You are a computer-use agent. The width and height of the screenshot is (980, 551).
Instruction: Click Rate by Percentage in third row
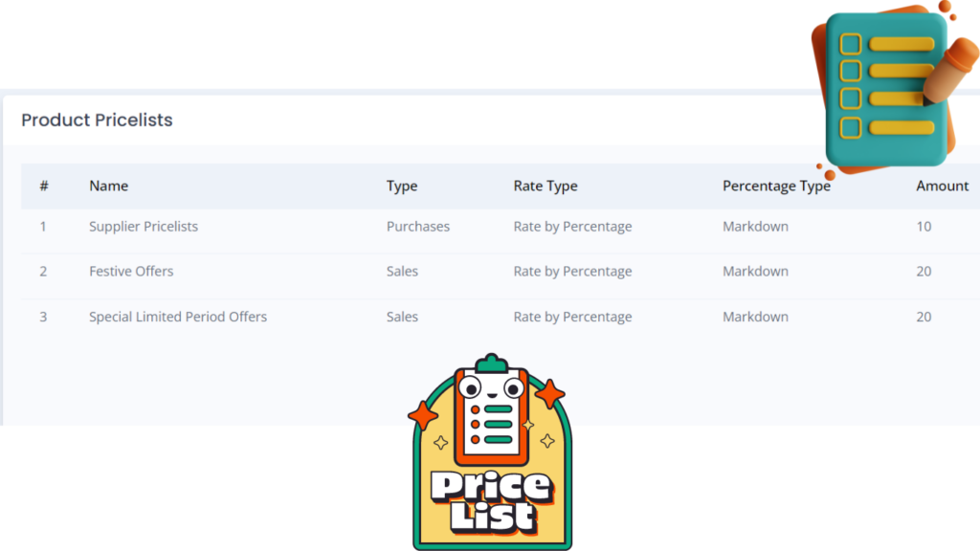tap(572, 317)
